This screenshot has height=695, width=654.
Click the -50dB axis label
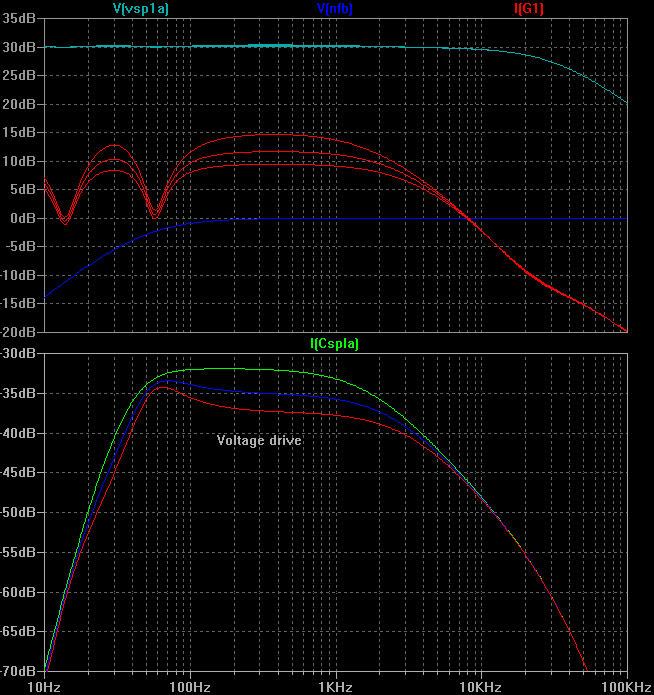click(18, 512)
